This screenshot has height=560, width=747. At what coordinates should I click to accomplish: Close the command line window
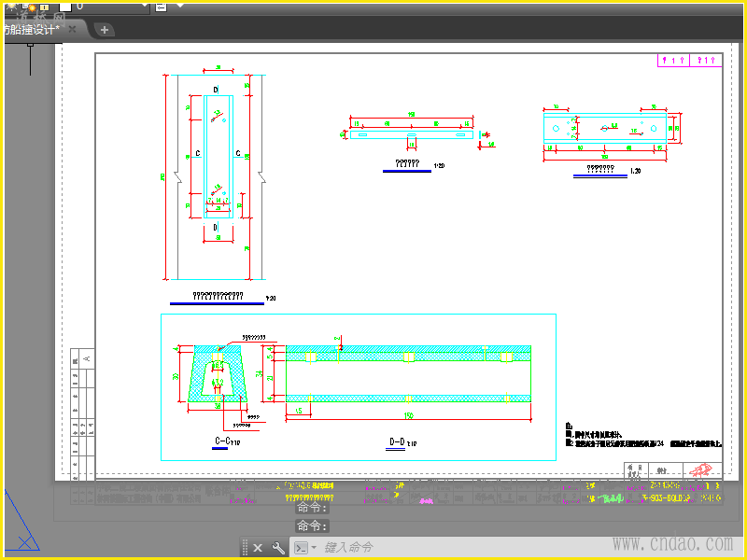(x=258, y=548)
